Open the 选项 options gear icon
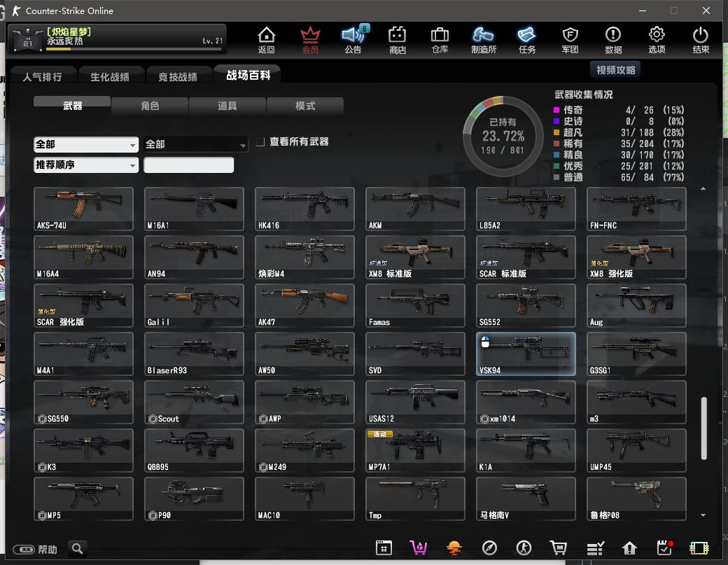Image resolution: width=728 pixels, height=565 pixels. pyautogui.click(x=657, y=40)
